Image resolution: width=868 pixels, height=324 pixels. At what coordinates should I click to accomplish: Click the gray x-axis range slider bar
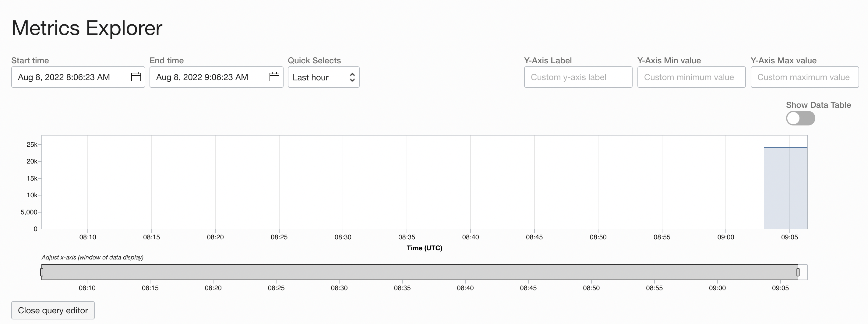coord(420,272)
